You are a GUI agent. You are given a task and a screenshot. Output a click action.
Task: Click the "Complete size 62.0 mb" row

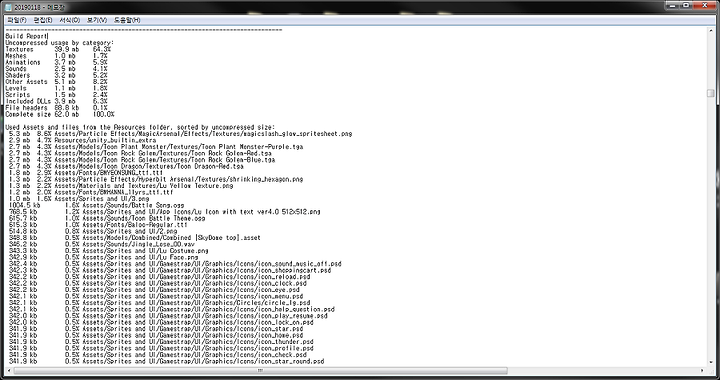tap(60, 114)
